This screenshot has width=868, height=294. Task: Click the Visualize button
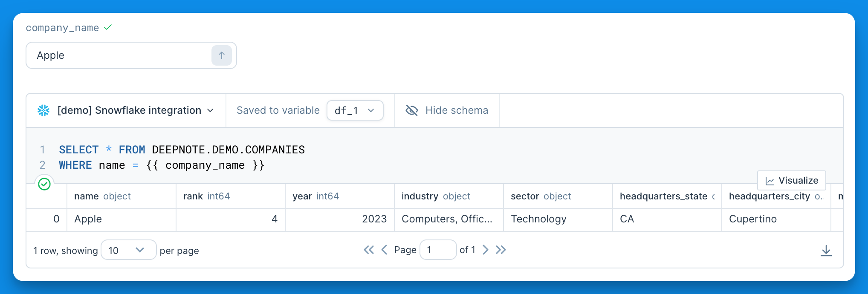[792, 181]
